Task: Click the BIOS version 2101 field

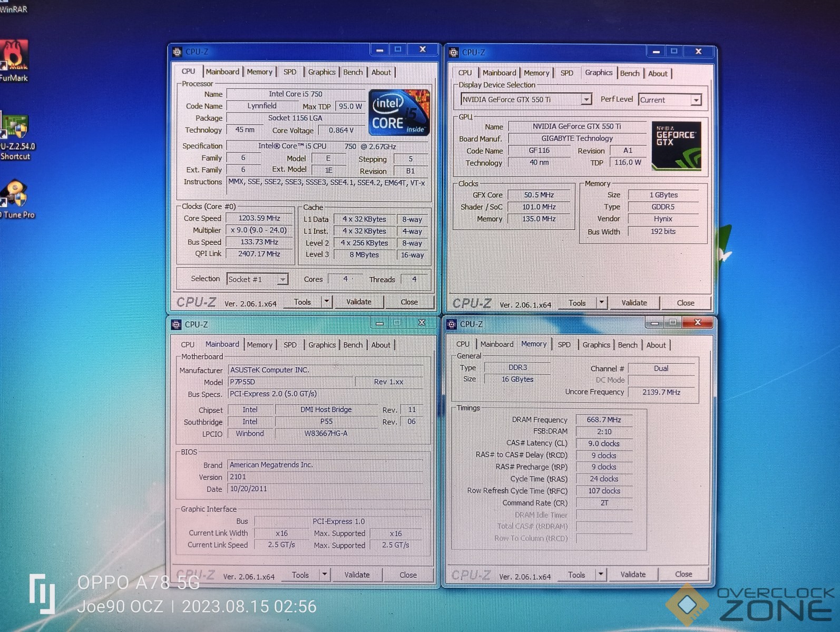Action: pos(325,477)
